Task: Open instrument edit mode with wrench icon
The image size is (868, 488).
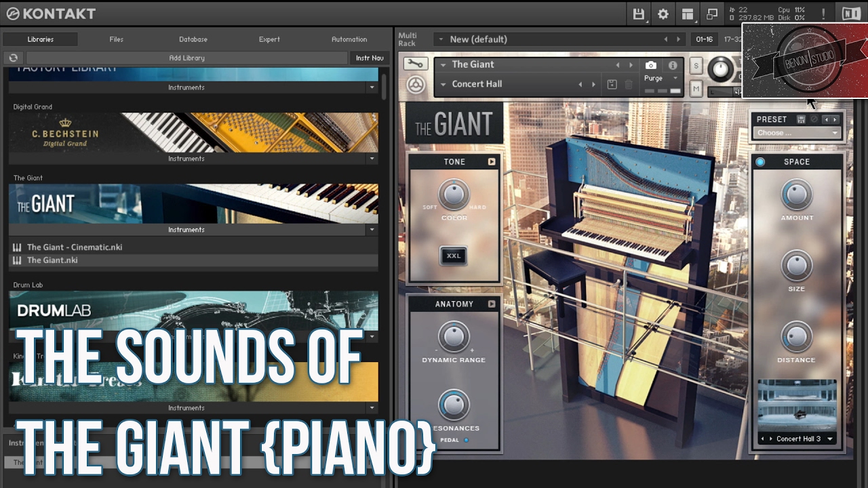Action: [x=415, y=64]
